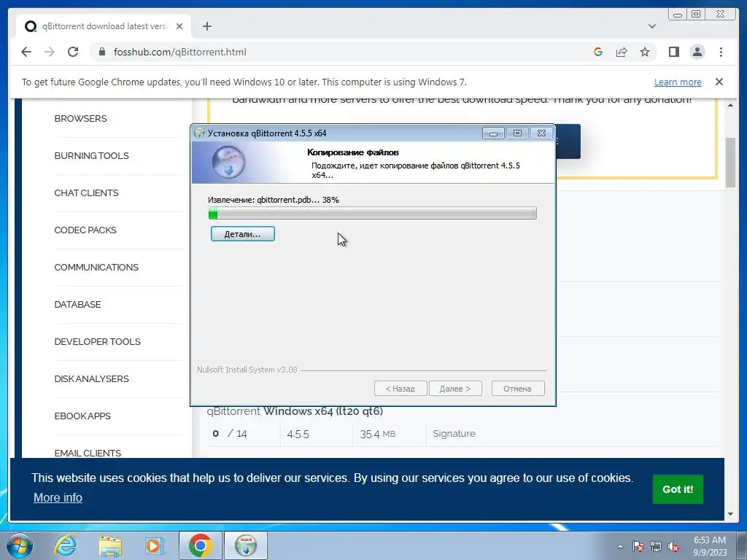Screen dimensions: 747x560
Task: Bookmark this page with star icon
Action: click(645, 52)
